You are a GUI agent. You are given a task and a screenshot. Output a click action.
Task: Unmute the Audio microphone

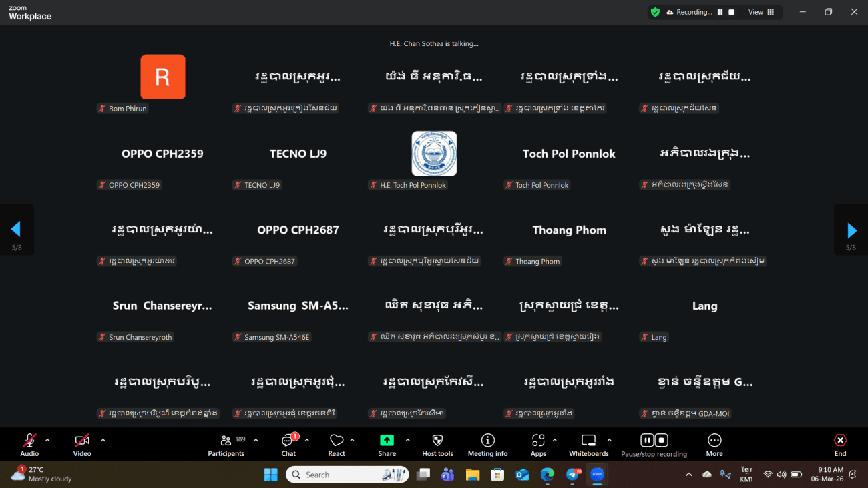pyautogui.click(x=29, y=441)
